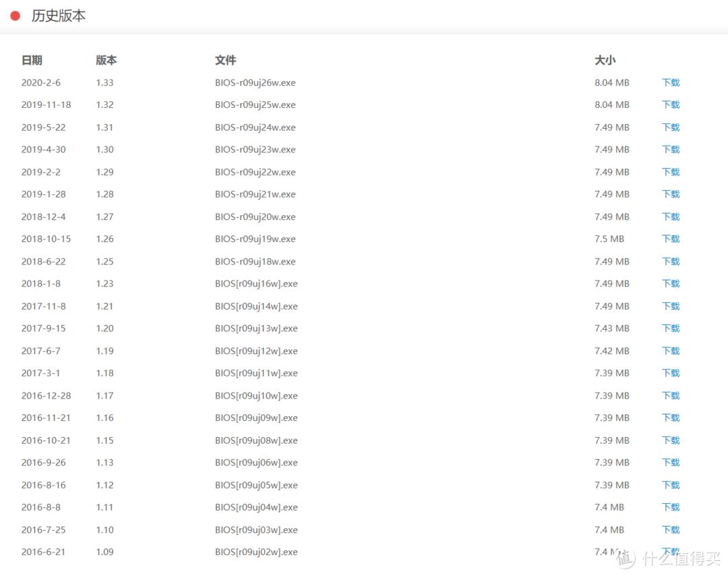
Task: Download version 1.12 BIOS
Action: [x=671, y=486]
